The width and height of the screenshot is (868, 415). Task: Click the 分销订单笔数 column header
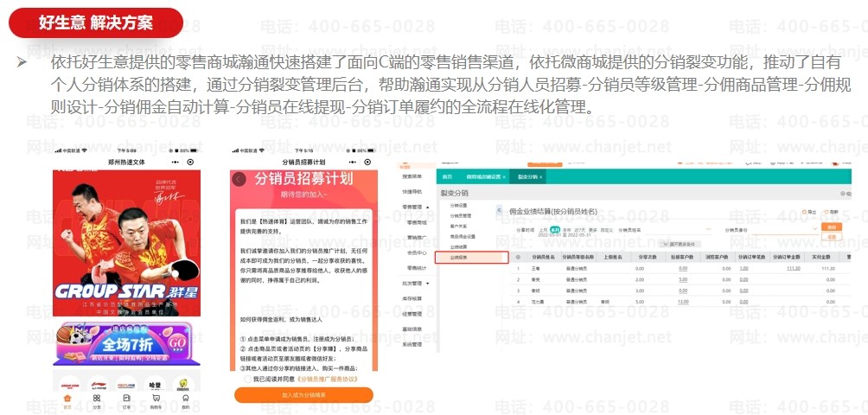[x=753, y=258]
